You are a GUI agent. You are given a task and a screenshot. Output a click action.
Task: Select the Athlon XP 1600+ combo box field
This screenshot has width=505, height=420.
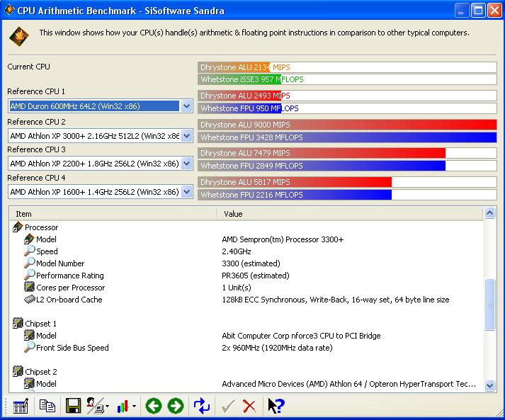101,192
